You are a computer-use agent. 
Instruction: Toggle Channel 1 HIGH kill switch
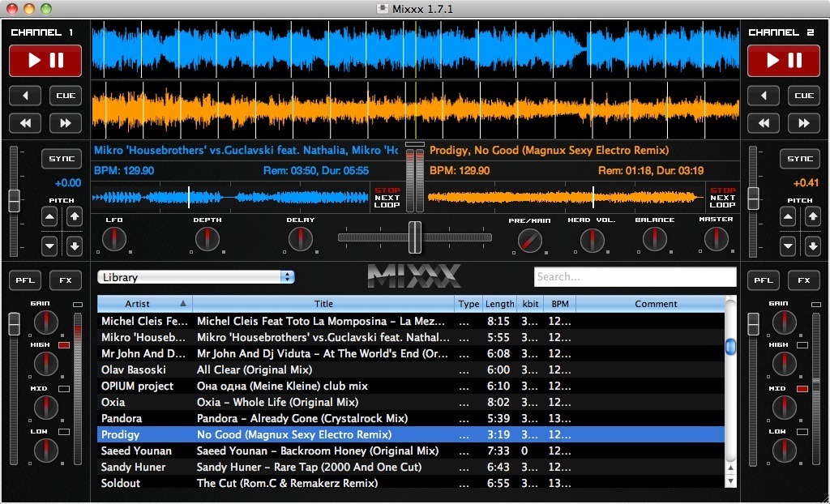[64, 345]
